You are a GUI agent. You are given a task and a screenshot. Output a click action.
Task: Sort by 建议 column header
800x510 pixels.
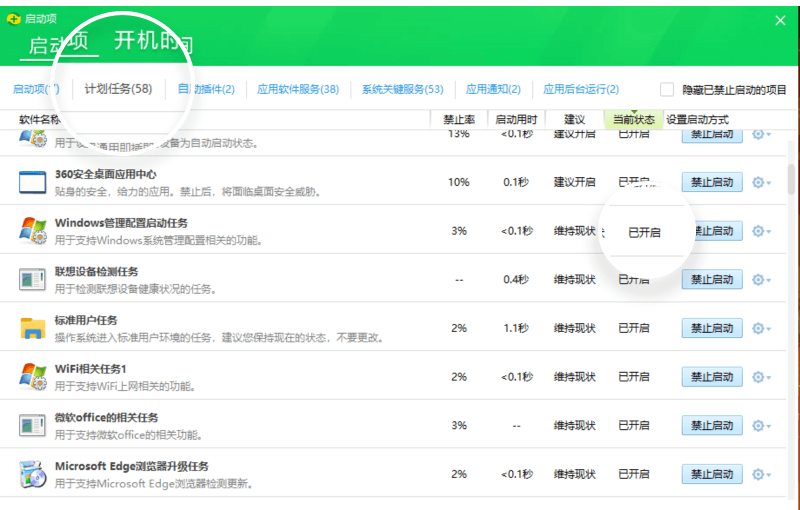point(574,119)
